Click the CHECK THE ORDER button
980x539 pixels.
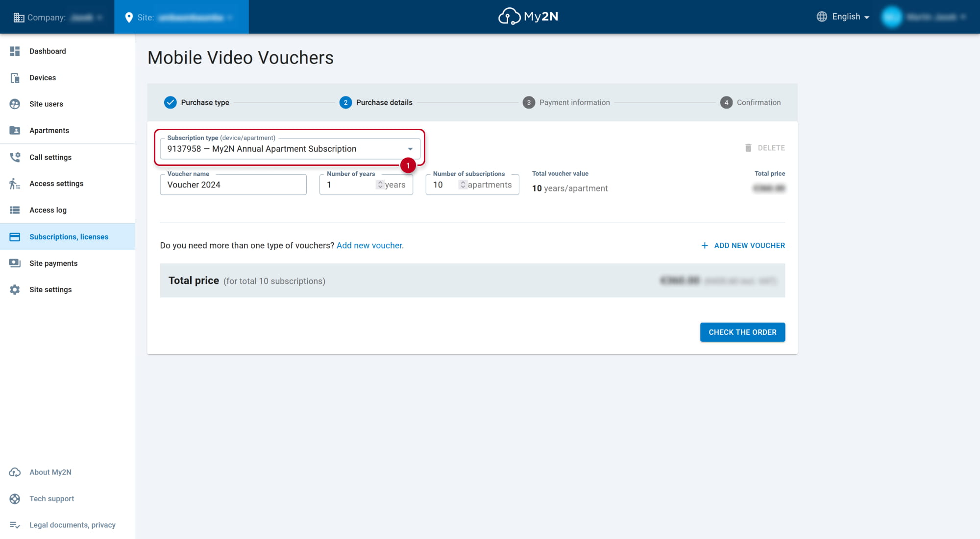(x=742, y=332)
